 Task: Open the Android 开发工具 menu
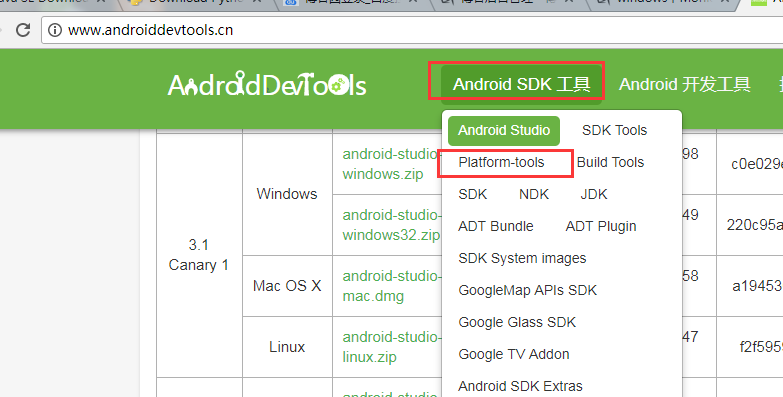pos(685,84)
